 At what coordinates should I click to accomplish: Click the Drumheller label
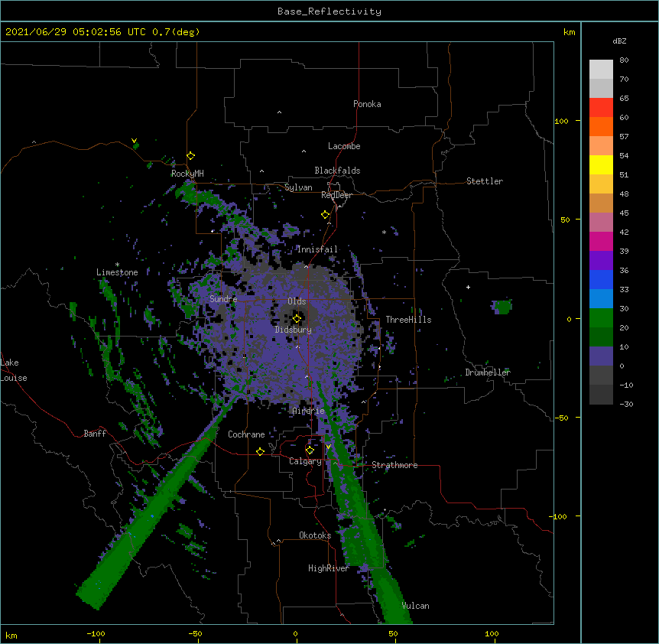[488, 372]
